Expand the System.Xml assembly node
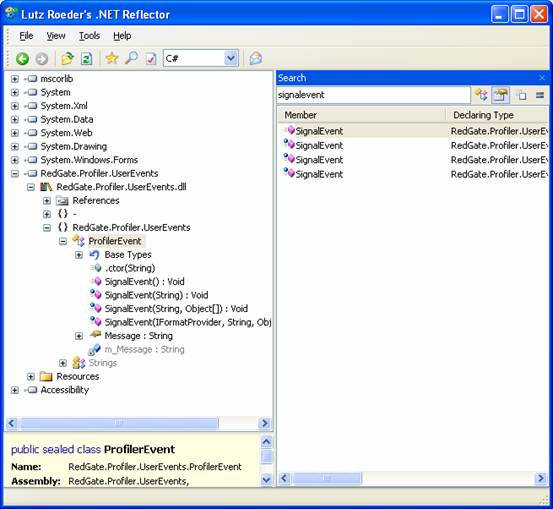Screen dimensions: 553x509 click(15, 106)
